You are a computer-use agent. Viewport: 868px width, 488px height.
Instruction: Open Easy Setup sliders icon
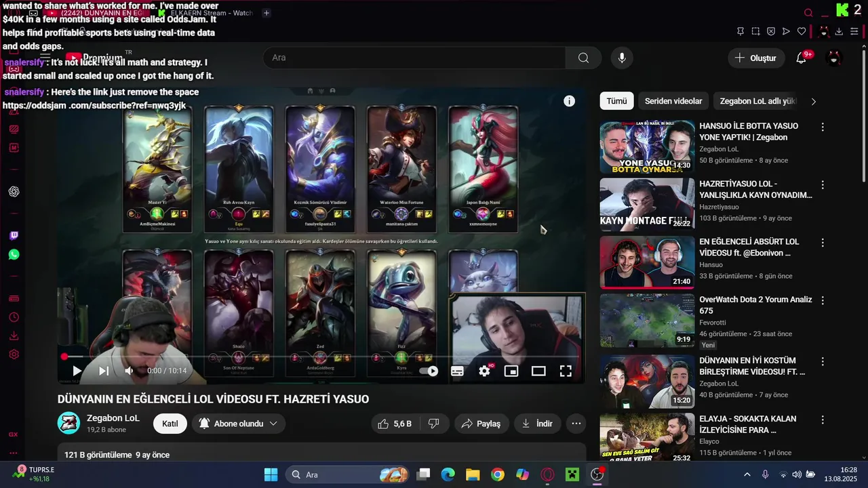pyautogui.click(x=854, y=31)
